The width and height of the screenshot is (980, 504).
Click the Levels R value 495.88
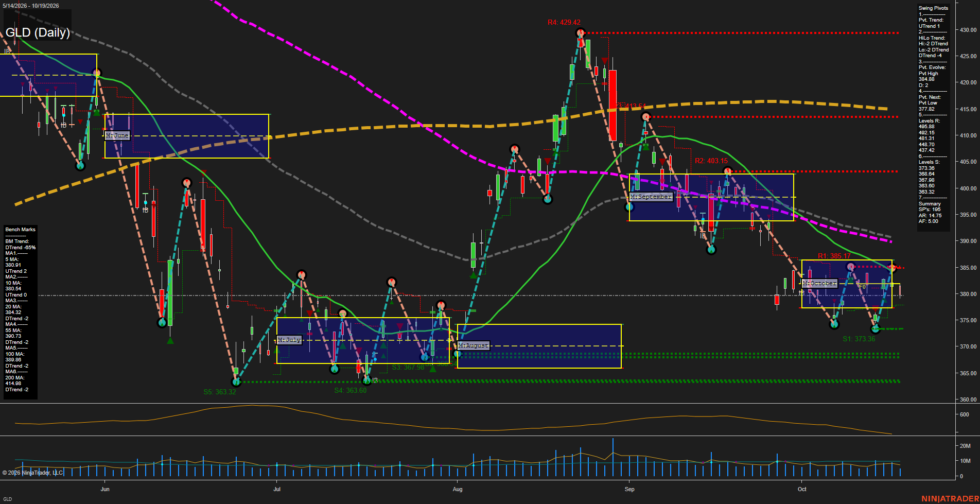(x=926, y=127)
